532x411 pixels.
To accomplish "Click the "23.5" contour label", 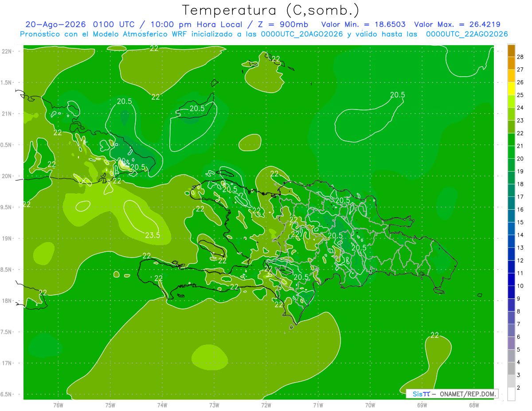I will (153, 235).
